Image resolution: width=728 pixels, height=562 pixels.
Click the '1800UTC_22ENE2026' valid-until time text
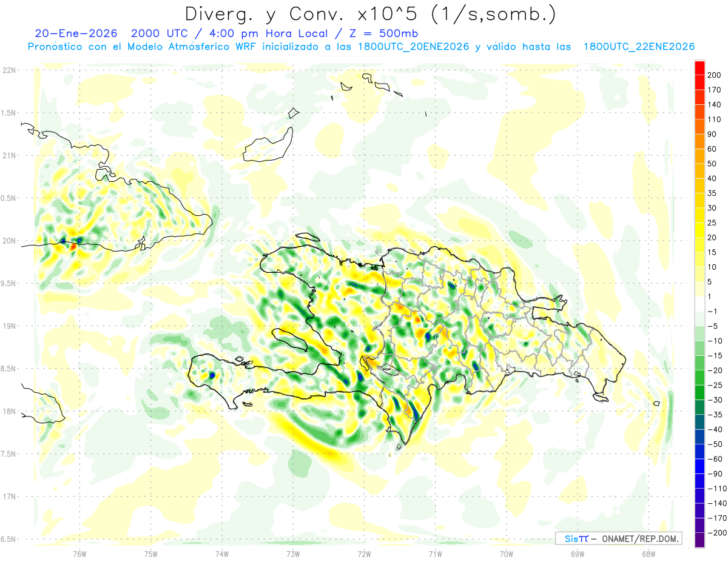638,47
